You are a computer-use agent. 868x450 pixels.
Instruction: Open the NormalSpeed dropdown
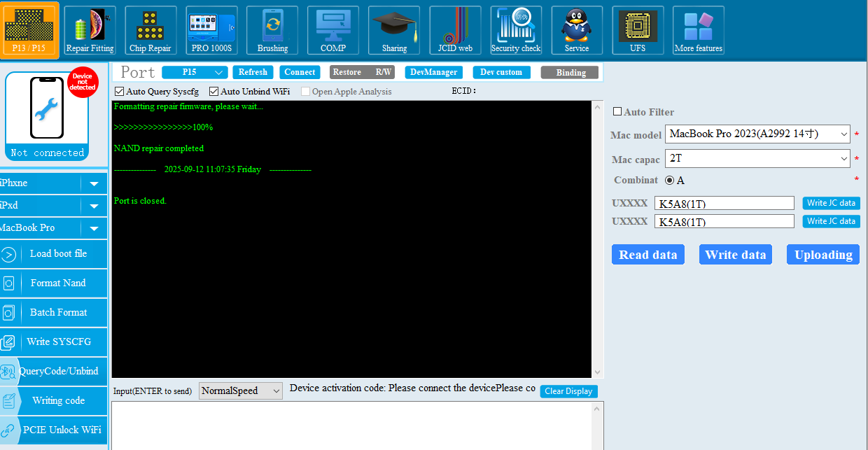point(241,391)
